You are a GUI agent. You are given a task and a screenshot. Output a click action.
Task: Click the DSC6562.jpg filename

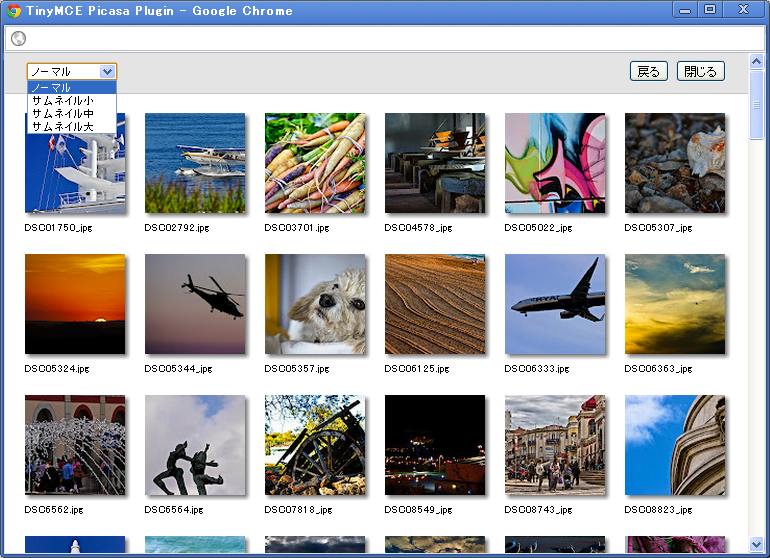point(54,510)
